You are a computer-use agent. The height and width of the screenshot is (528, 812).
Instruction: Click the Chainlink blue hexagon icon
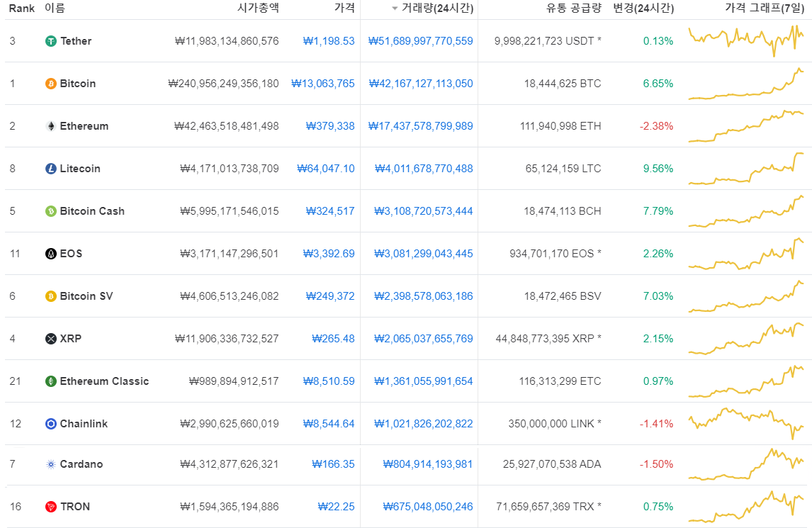(51, 423)
